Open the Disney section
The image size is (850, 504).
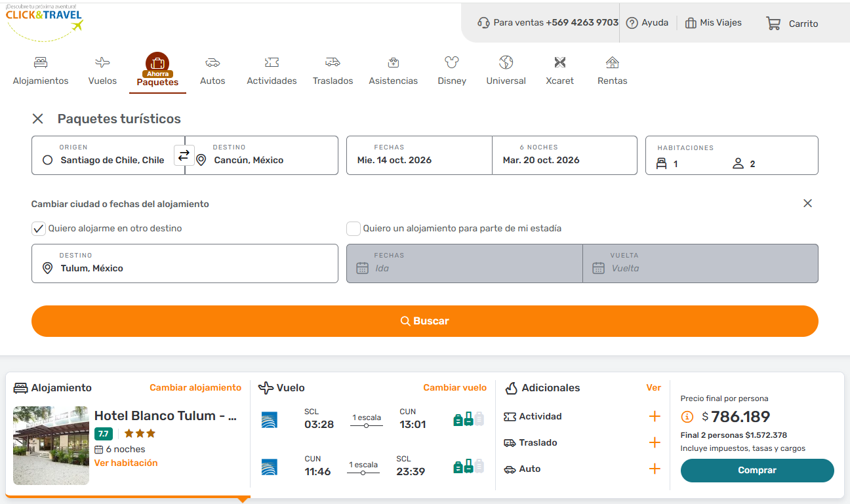click(x=451, y=71)
